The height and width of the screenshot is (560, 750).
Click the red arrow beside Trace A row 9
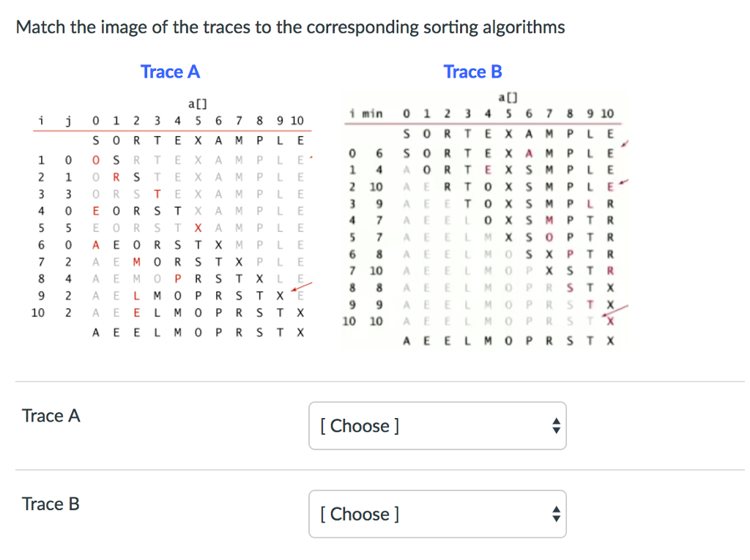(302, 287)
